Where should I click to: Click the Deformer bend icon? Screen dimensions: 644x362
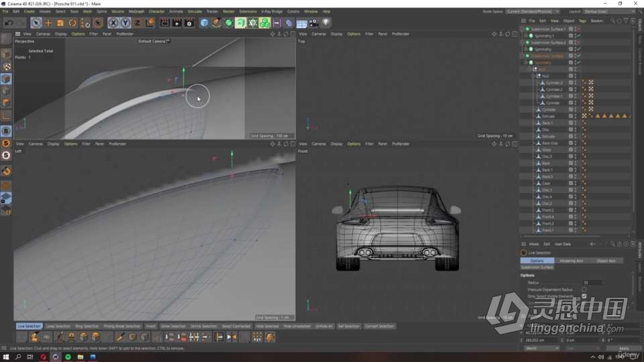(289, 23)
